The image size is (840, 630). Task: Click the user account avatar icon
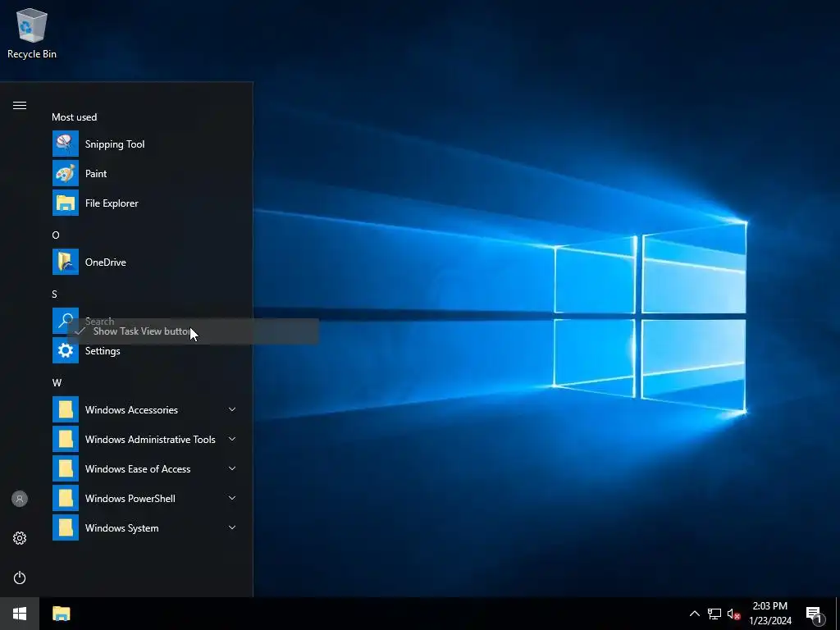pos(20,499)
